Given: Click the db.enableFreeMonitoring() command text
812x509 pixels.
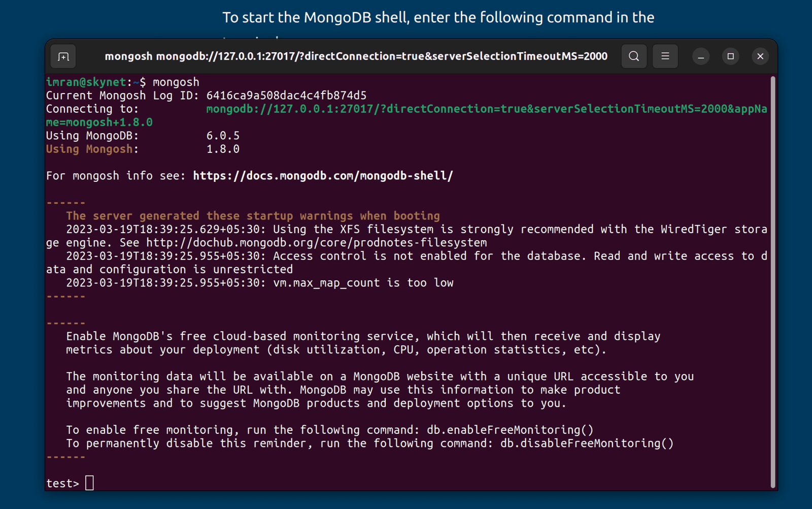Looking at the screenshot, I should pyautogui.click(x=510, y=430).
